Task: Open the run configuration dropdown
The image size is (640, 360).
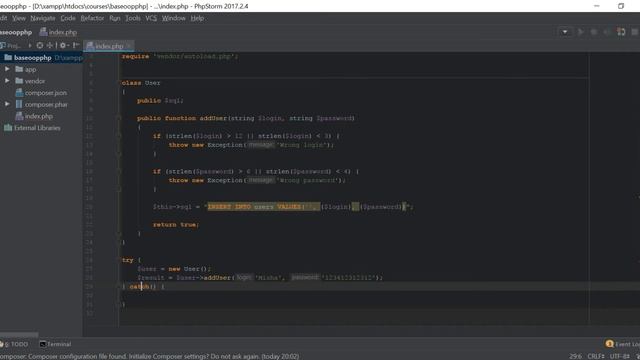Action: coord(564,32)
